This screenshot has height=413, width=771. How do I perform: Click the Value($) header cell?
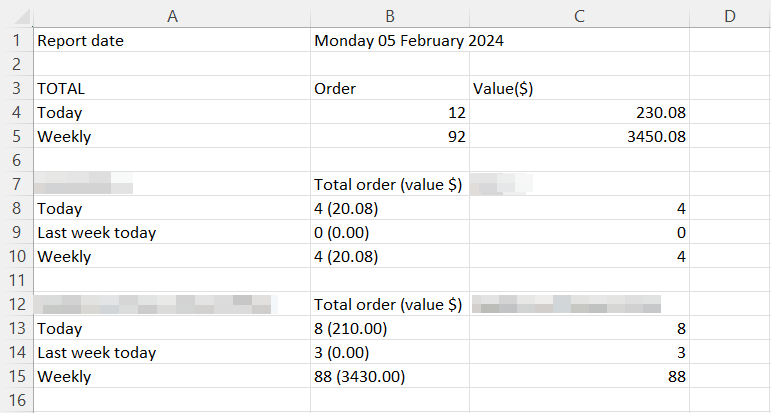pyautogui.click(x=579, y=88)
